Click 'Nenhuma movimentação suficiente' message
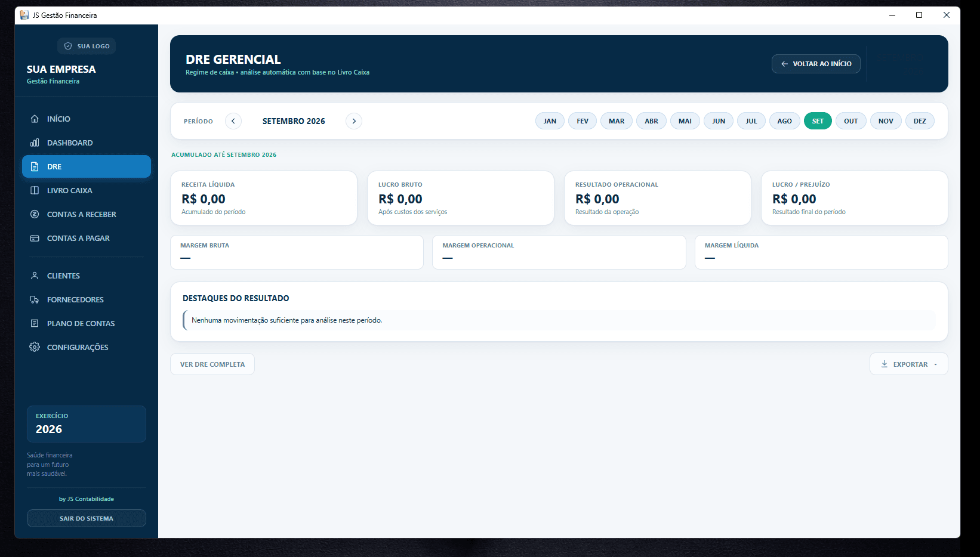 (286, 320)
